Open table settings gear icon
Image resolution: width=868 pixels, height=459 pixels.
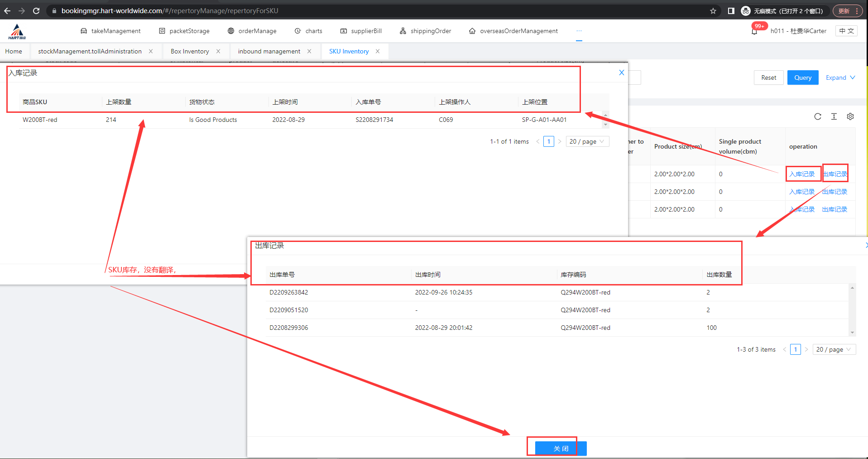tap(850, 116)
